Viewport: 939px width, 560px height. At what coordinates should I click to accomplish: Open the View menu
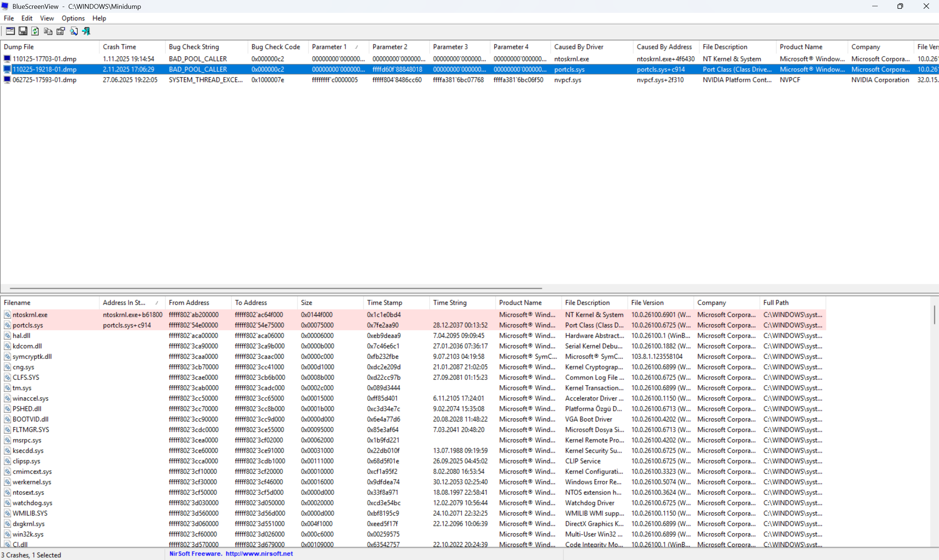click(47, 18)
